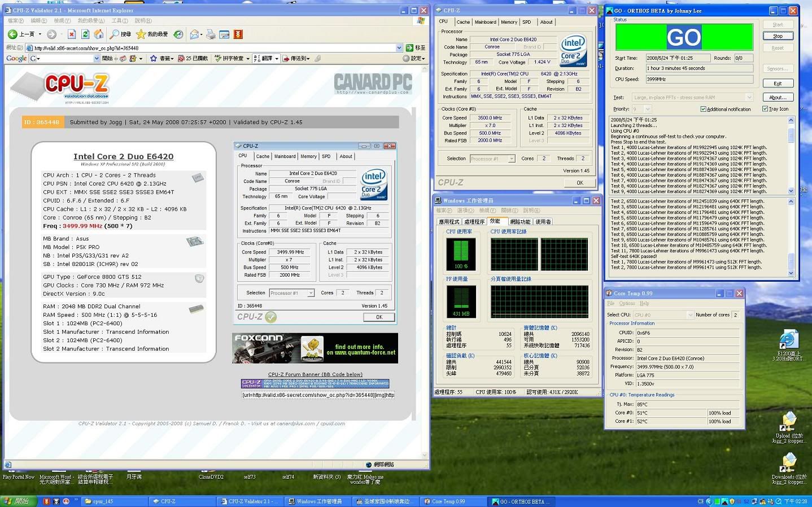Click ORTHOS upper log scrollbar
Image resolution: width=812 pixels, height=507 pixels.
tap(791, 155)
